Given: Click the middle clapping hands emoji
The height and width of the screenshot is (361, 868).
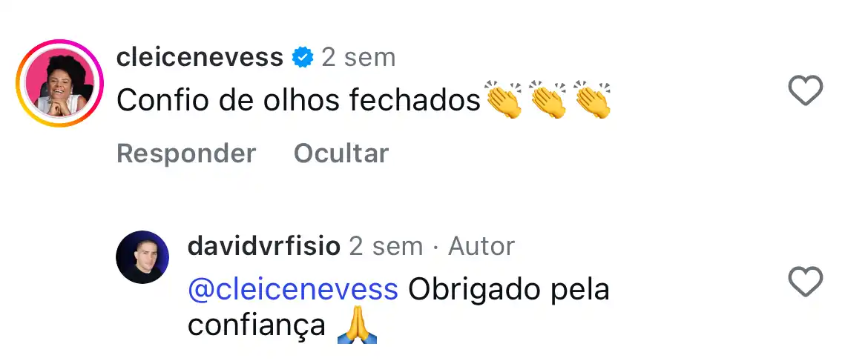Looking at the screenshot, I should [x=548, y=101].
